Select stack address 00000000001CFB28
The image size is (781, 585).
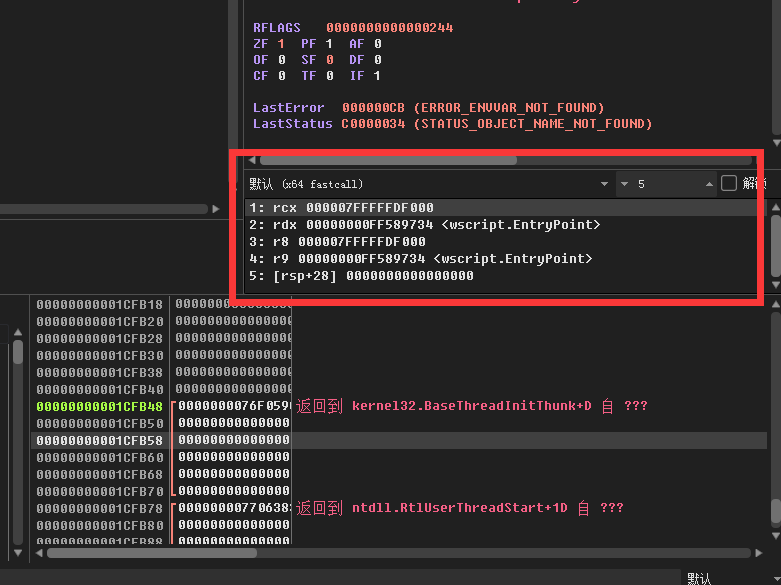(x=100, y=338)
